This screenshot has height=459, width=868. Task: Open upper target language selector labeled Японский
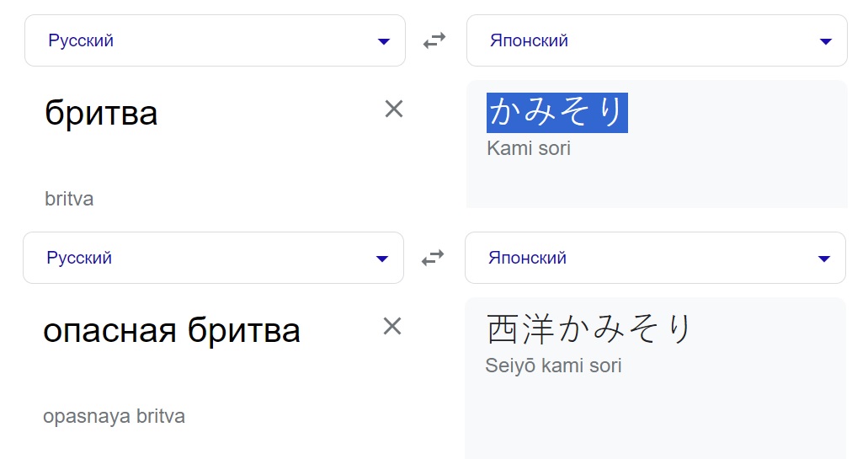pos(529,40)
